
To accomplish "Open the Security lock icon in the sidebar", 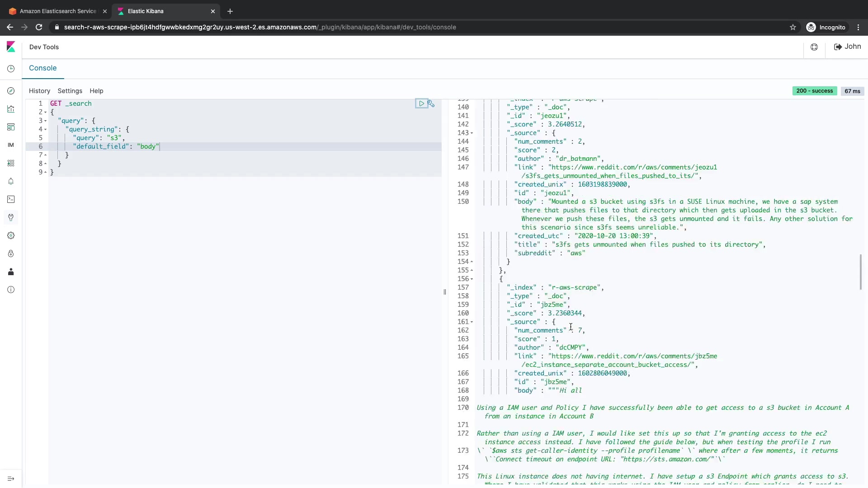I will pyautogui.click(x=11, y=253).
